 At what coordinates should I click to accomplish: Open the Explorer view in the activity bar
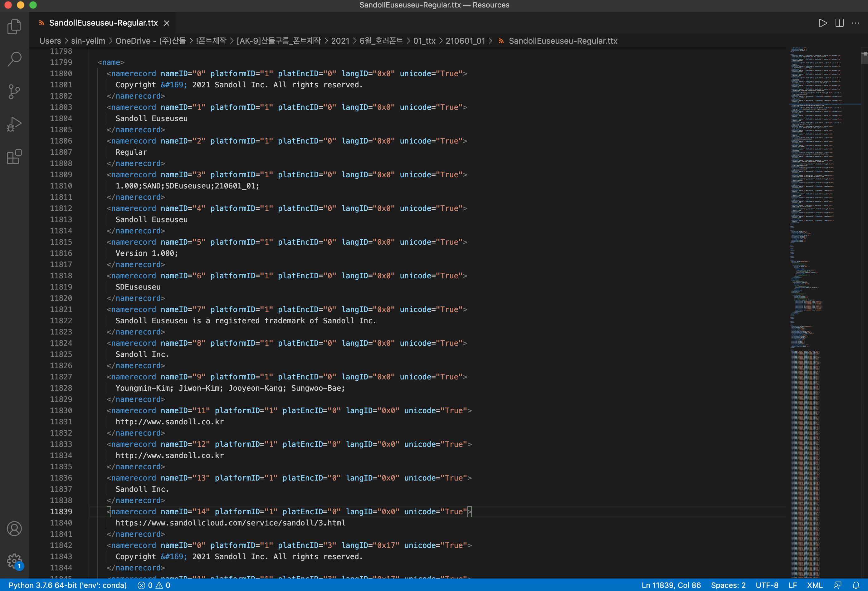coord(14,27)
